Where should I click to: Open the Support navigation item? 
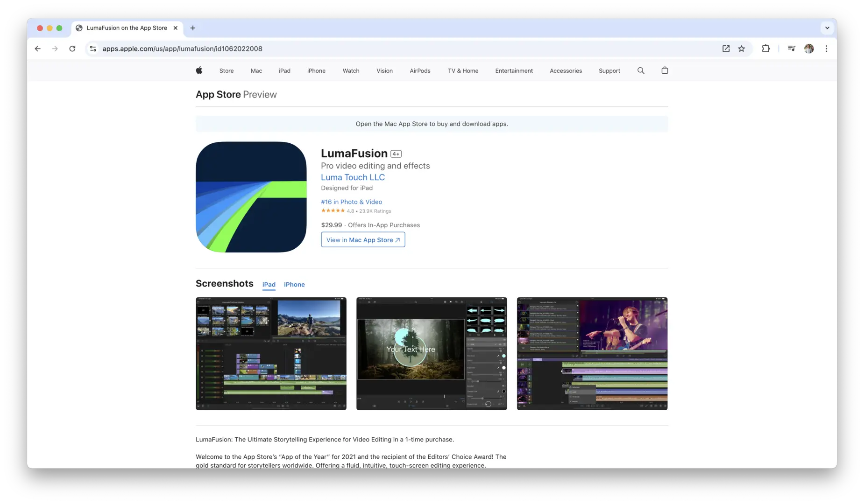click(609, 71)
